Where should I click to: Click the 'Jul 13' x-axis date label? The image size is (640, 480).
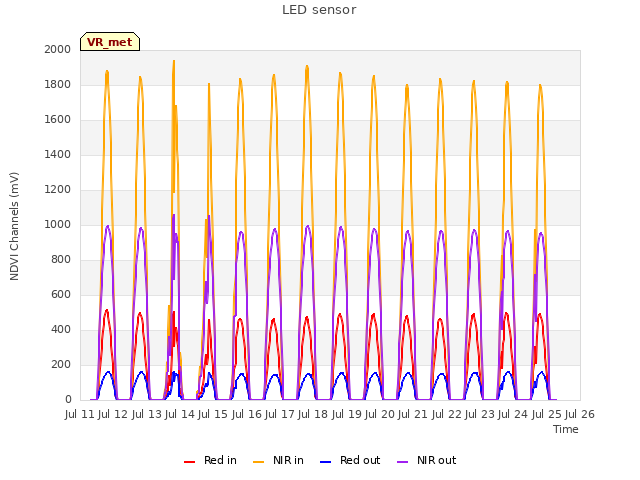coord(146,414)
